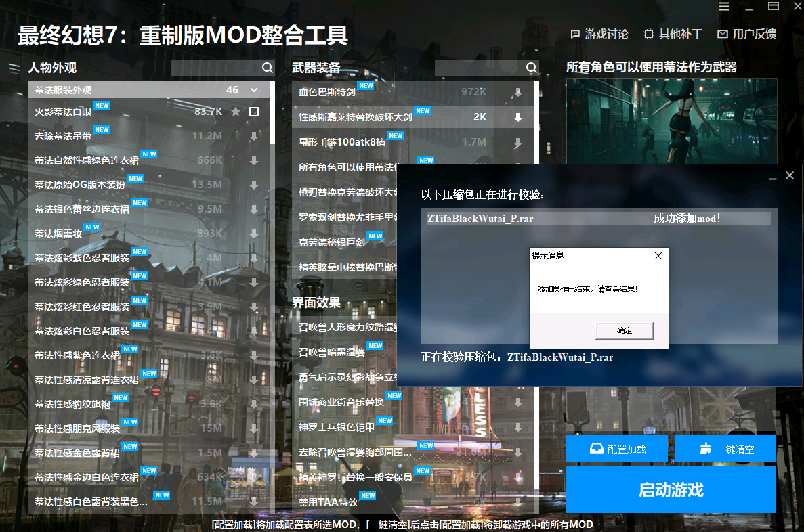Click the 启动游戏 button

tap(671, 490)
